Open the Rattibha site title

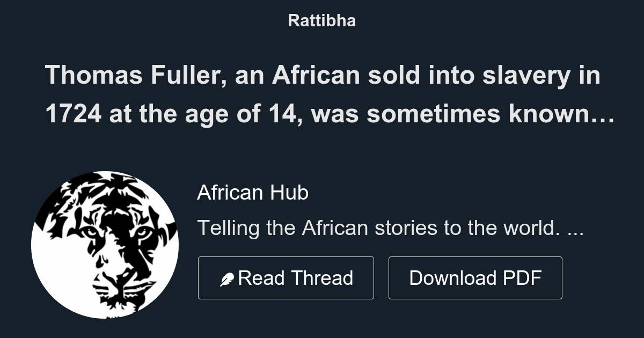322,20
